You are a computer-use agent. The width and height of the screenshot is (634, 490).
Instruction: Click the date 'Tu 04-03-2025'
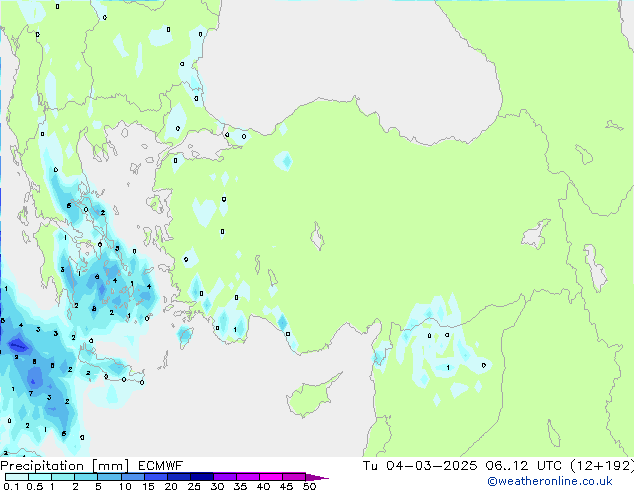coord(420,466)
